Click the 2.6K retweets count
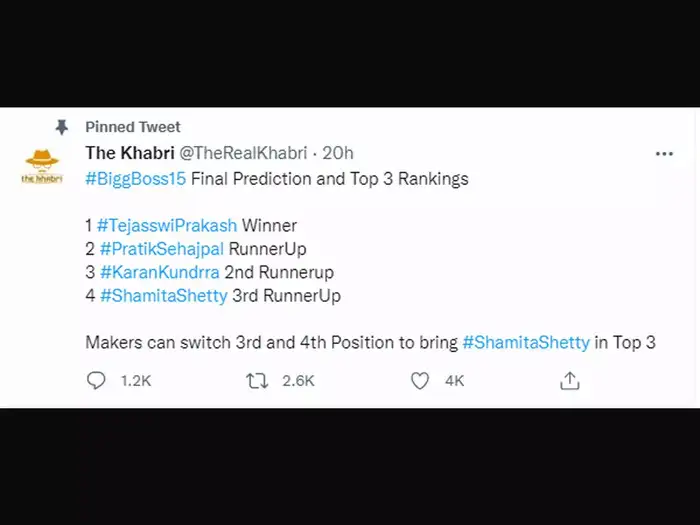The image size is (700, 525). coord(298,380)
